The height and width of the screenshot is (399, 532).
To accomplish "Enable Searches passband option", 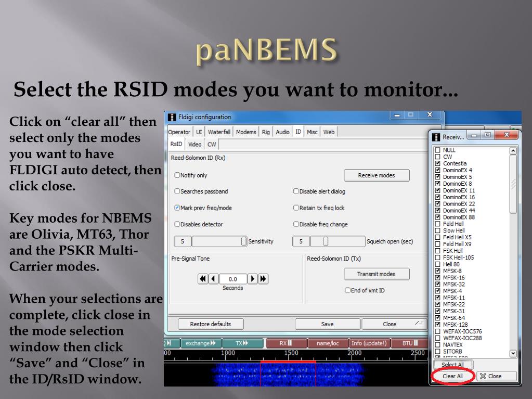I will (177, 191).
